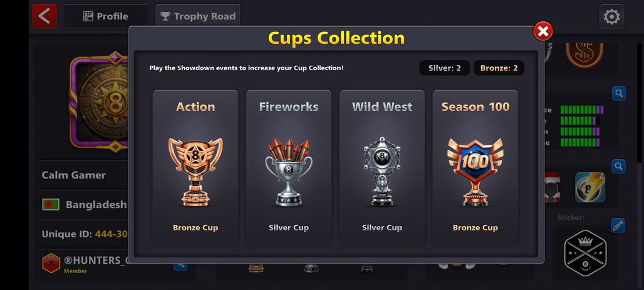Open the settings gear icon
The width and height of the screenshot is (644, 290).
pos(611,17)
